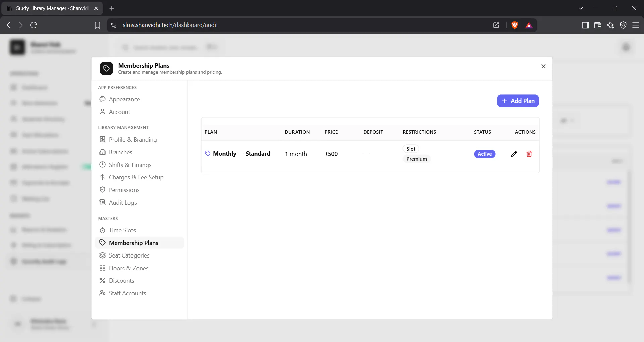Open Shifts & Timings
Viewport: 644px width, 342px height.
tap(140, 165)
